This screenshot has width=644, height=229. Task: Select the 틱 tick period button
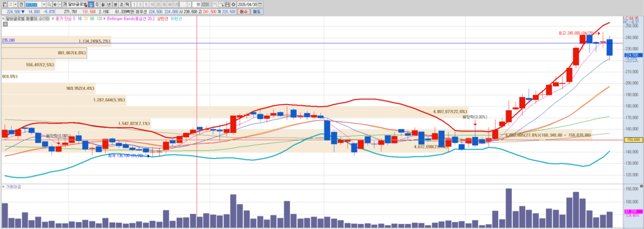tap(127, 4)
